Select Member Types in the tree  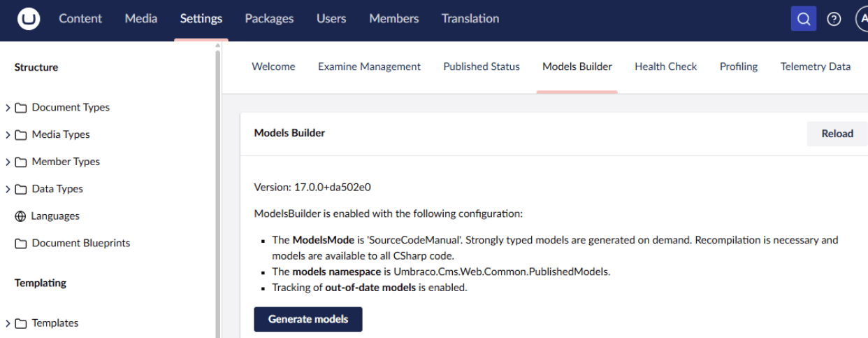[x=66, y=162]
